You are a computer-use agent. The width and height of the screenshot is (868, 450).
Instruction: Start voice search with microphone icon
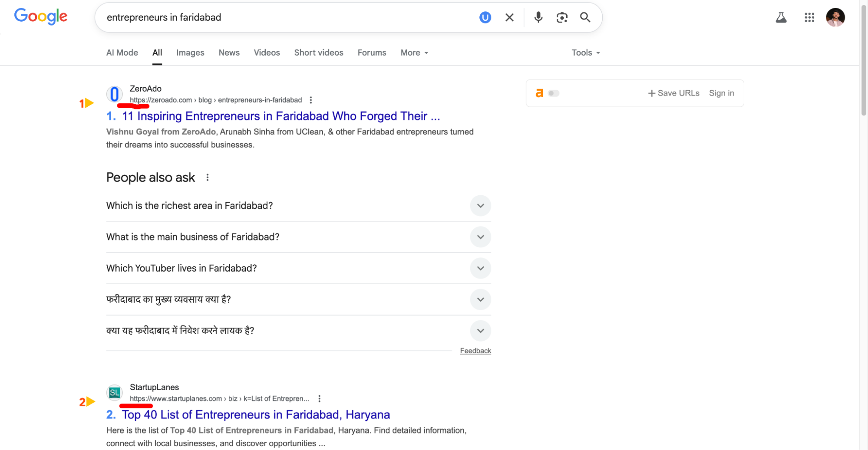(538, 17)
